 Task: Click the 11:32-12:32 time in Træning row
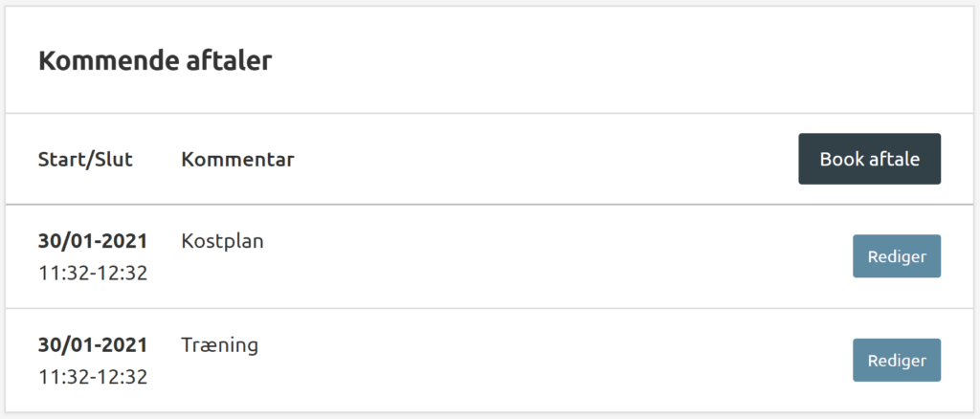click(93, 376)
